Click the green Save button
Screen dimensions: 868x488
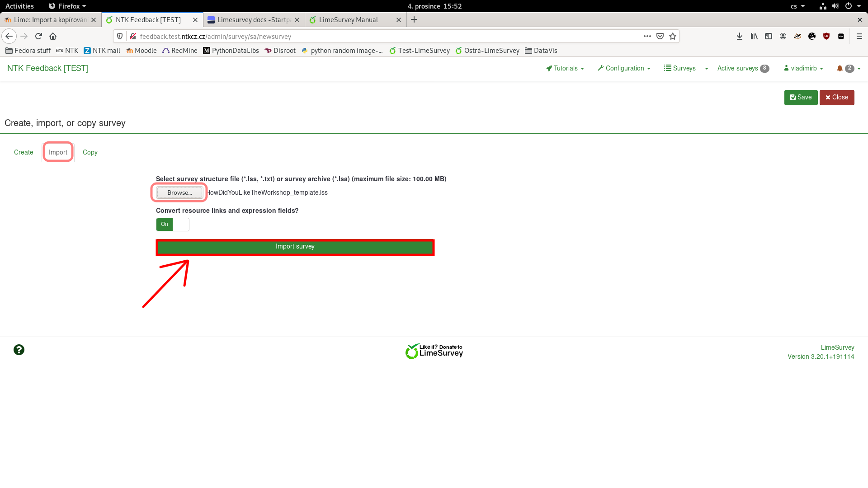click(x=801, y=97)
